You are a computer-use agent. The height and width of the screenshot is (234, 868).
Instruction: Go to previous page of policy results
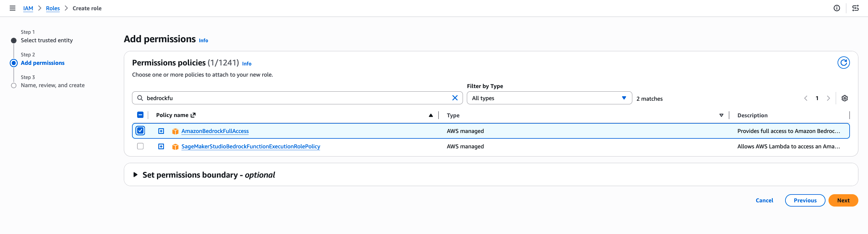(806, 98)
